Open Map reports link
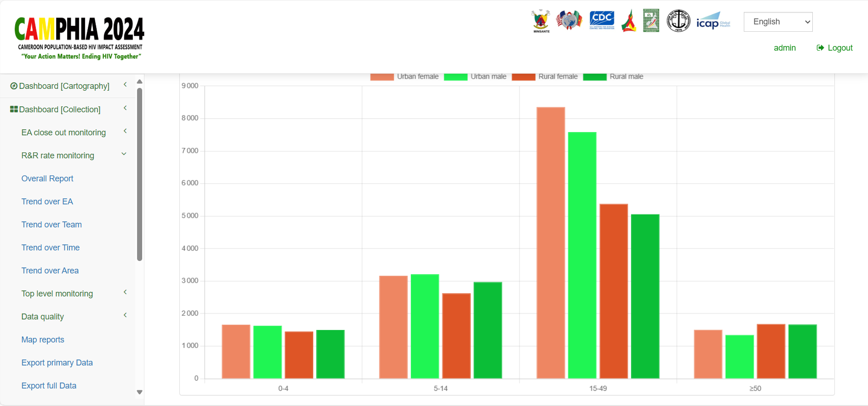 [43, 340]
